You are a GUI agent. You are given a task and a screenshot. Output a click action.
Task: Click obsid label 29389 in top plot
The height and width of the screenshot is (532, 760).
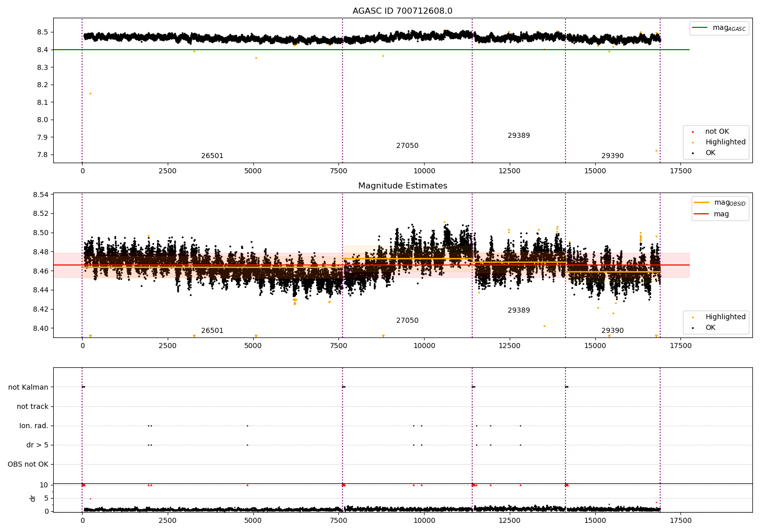point(519,136)
